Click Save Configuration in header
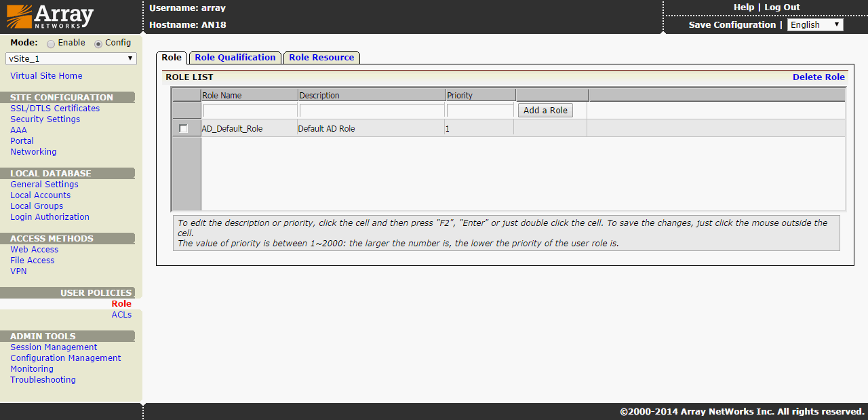The image size is (868, 420). tap(732, 25)
